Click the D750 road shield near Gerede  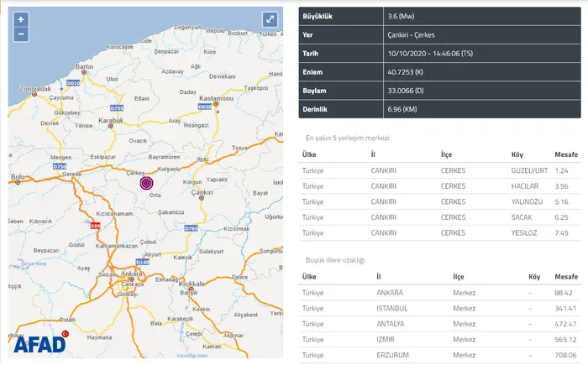(60, 167)
